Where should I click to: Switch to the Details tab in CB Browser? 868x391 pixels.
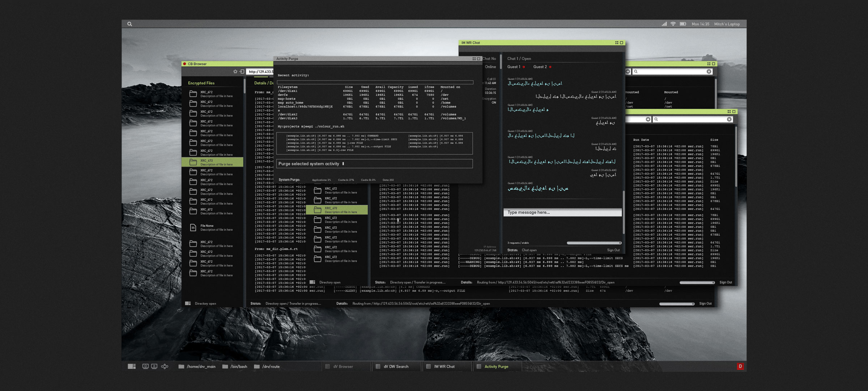point(264,83)
